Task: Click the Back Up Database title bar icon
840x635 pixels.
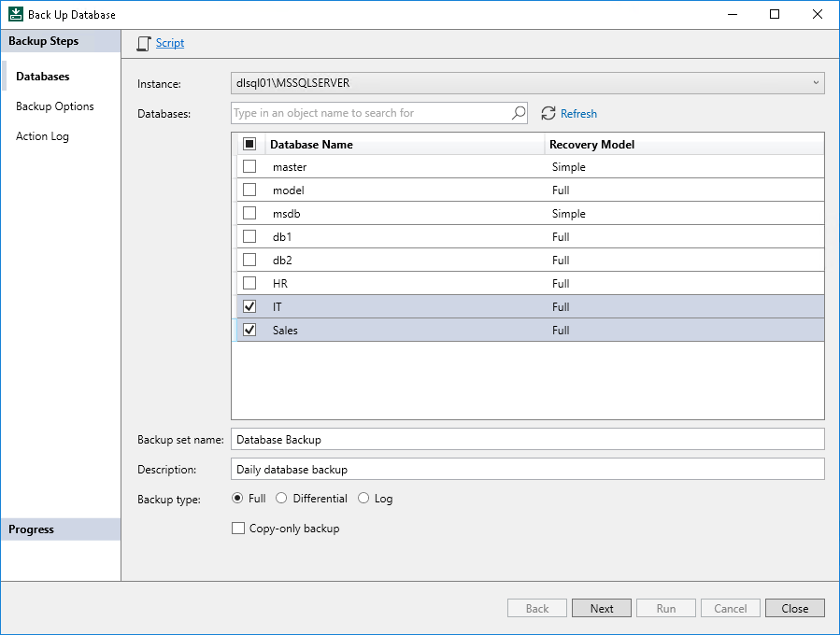Action: [x=14, y=13]
